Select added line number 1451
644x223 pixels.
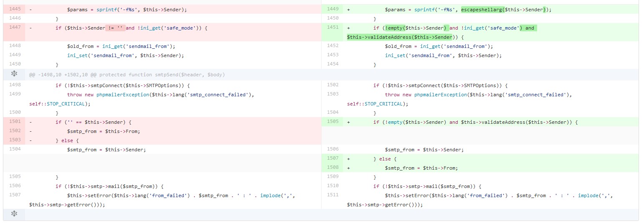tap(332, 28)
